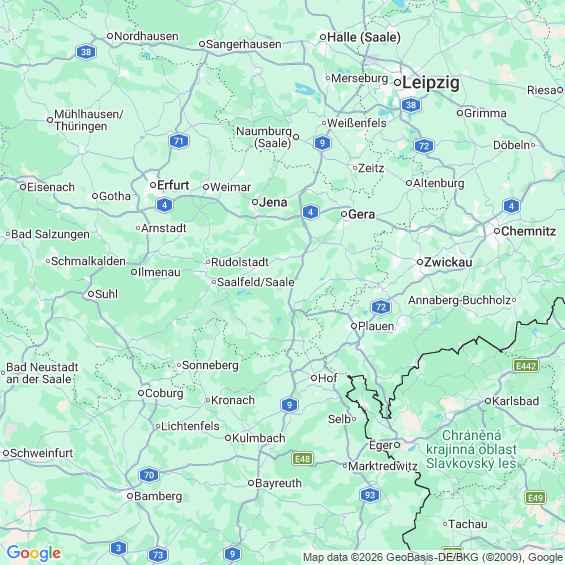Click the E49 route badge
The image size is (565, 565).
(x=535, y=498)
